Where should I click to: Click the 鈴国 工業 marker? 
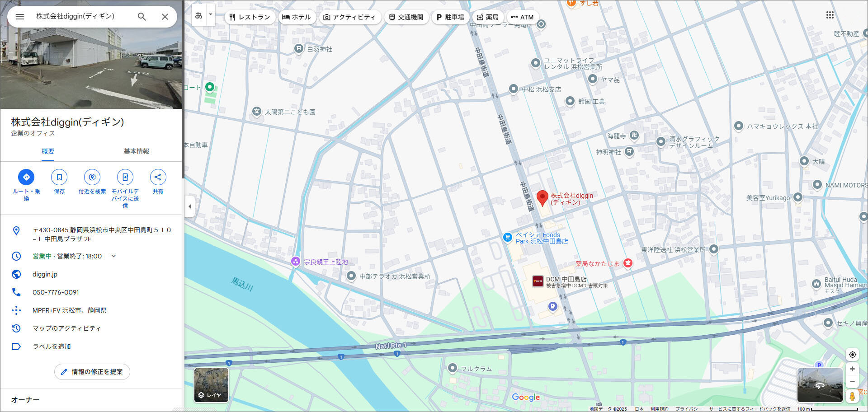pos(570,101)
